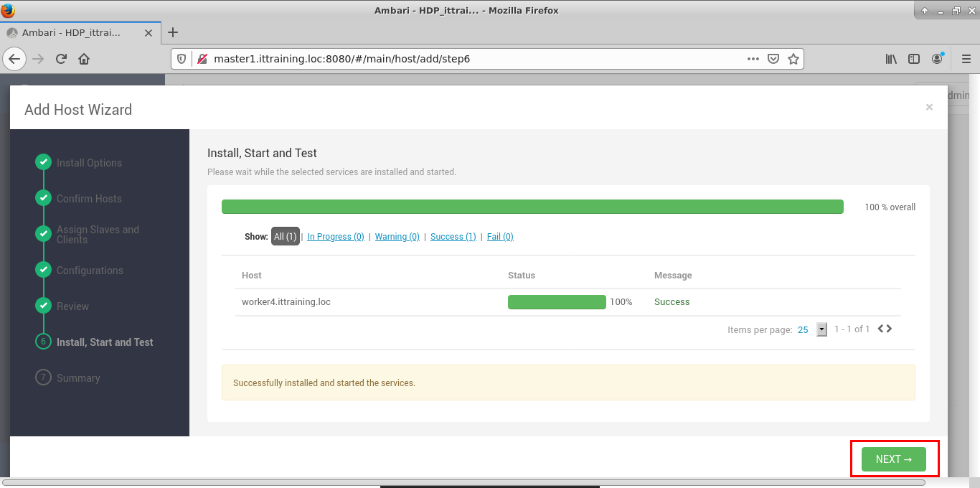Open the Firefox account icon
Screen dimensions: 980x488
tap(938, 59)
